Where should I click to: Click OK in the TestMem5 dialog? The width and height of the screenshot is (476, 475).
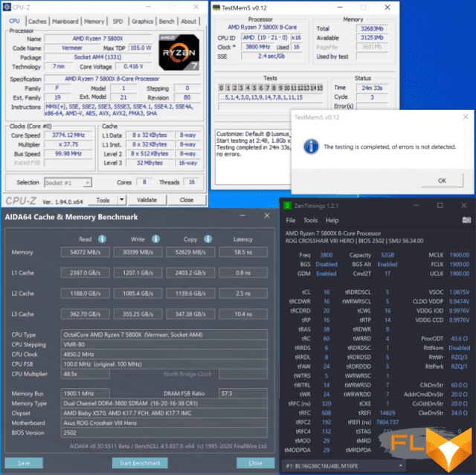[442, 181]
